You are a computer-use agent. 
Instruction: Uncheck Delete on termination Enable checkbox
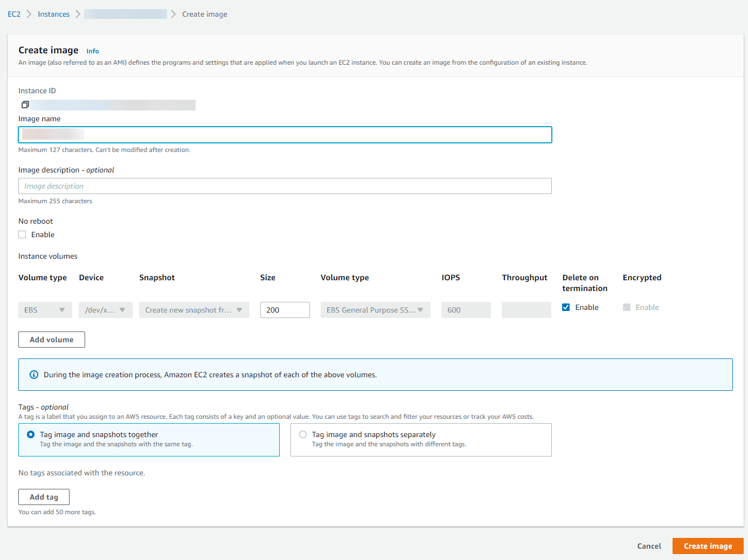(x=566, y=307)
